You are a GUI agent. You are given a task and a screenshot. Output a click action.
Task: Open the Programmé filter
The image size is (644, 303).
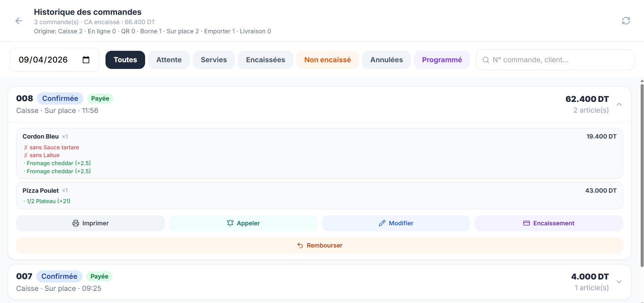pos(442,60)
